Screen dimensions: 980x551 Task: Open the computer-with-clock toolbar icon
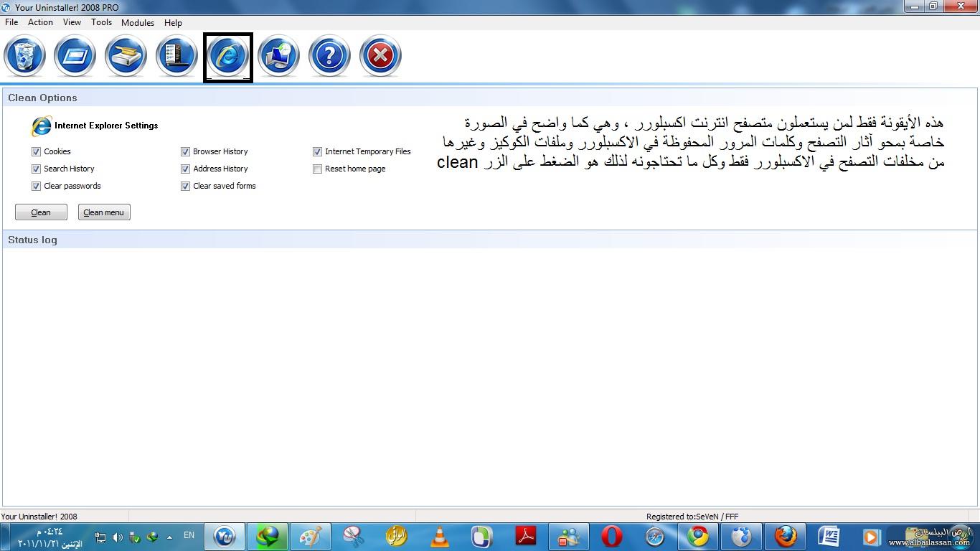(x=278, y=56)
